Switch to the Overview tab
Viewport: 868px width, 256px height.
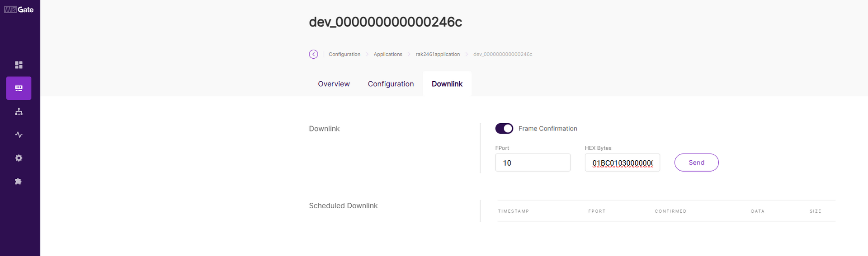coord(334,84)
